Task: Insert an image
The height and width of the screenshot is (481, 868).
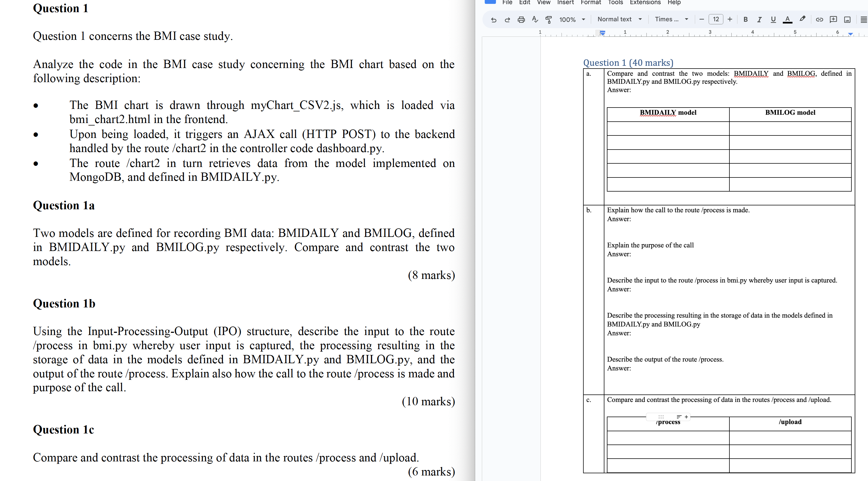Action: click(x=847, y=19)
